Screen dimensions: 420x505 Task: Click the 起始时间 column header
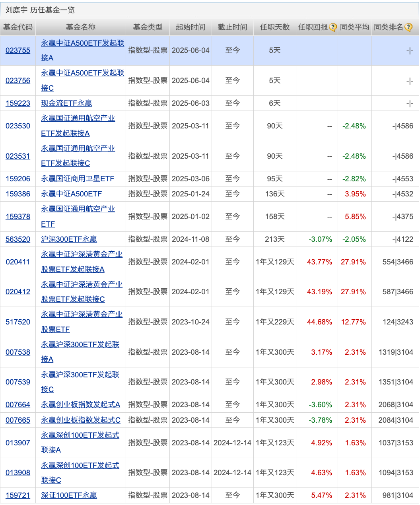(x=191, y=27)
